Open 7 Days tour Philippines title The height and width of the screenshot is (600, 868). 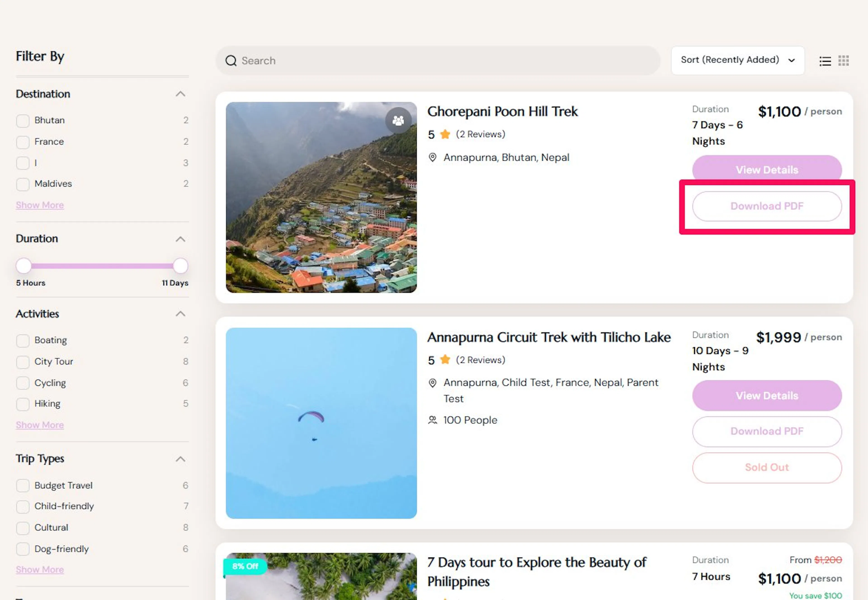coord(537,572)
